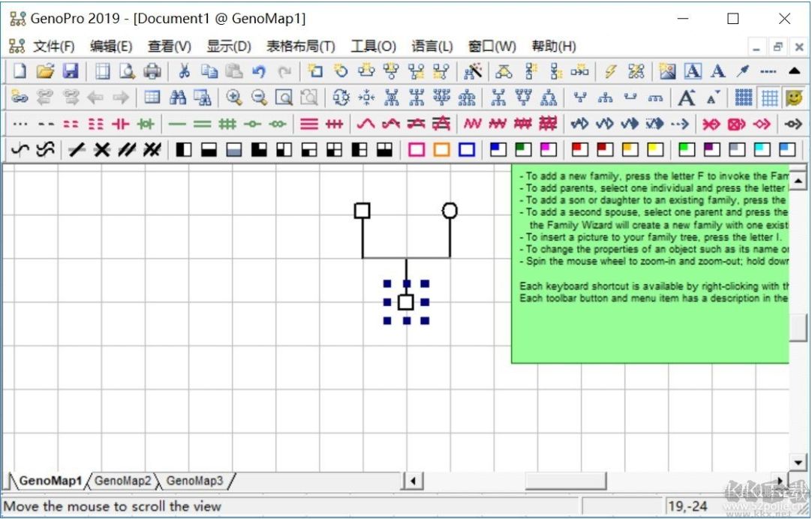Open the 语言(L) language menu
The width and height of the screenshot is (812, 519).
[x=432, y=46]
